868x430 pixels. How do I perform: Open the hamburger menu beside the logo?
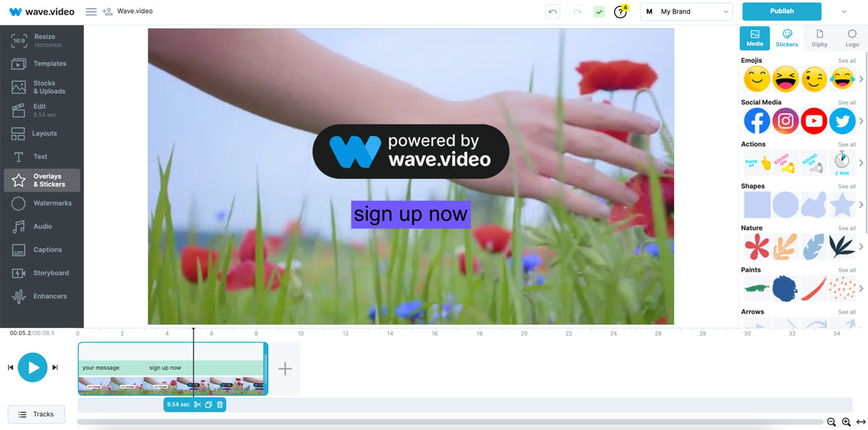pyautogui.click(x=91, y=12)
